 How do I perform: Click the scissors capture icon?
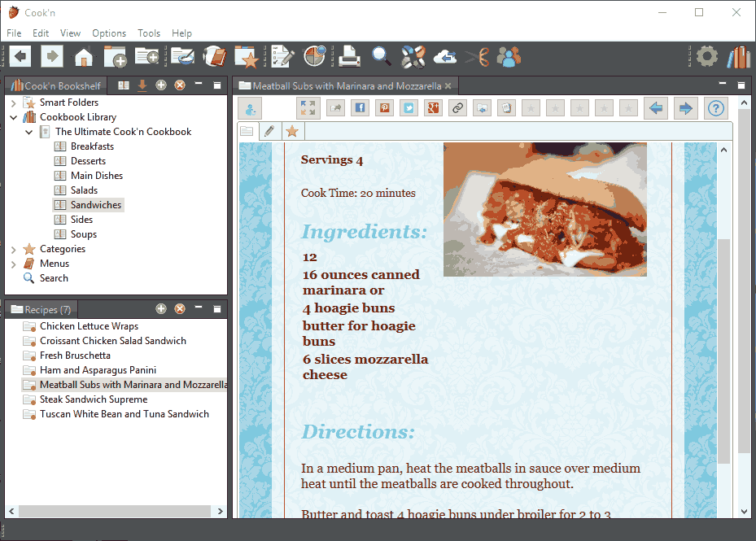(477, 57)
